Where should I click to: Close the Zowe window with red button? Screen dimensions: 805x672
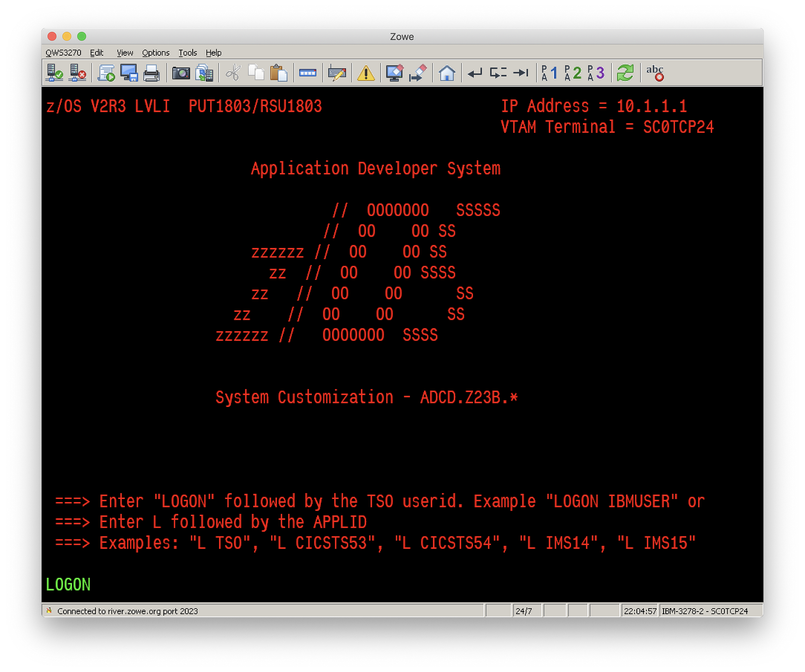(52, 36)
